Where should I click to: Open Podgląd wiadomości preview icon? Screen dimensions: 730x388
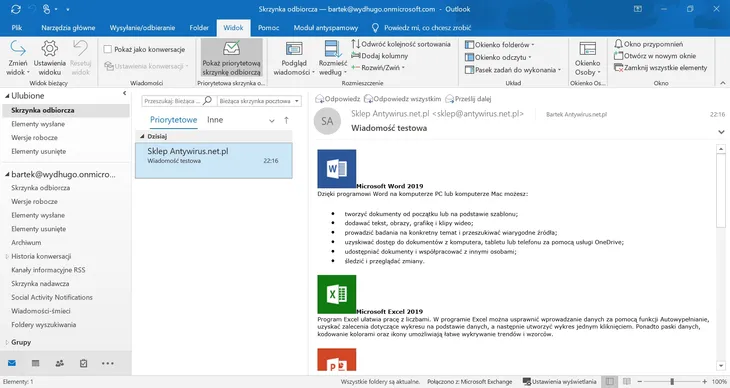(294, 48)
